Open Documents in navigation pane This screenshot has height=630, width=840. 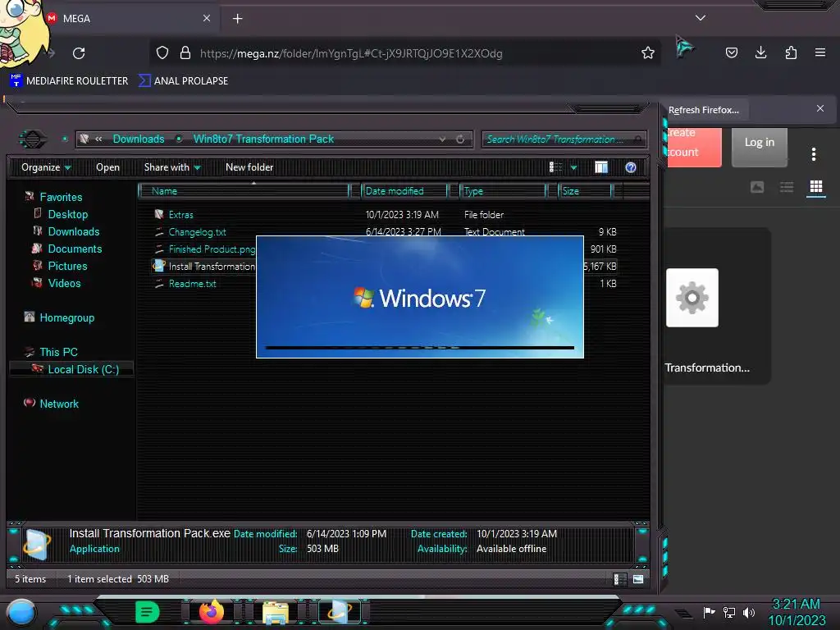click(x=75, y=249)
